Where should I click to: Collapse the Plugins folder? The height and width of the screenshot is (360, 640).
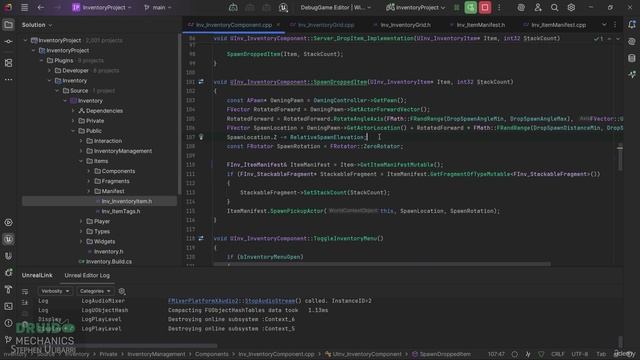tap(42, 60)
